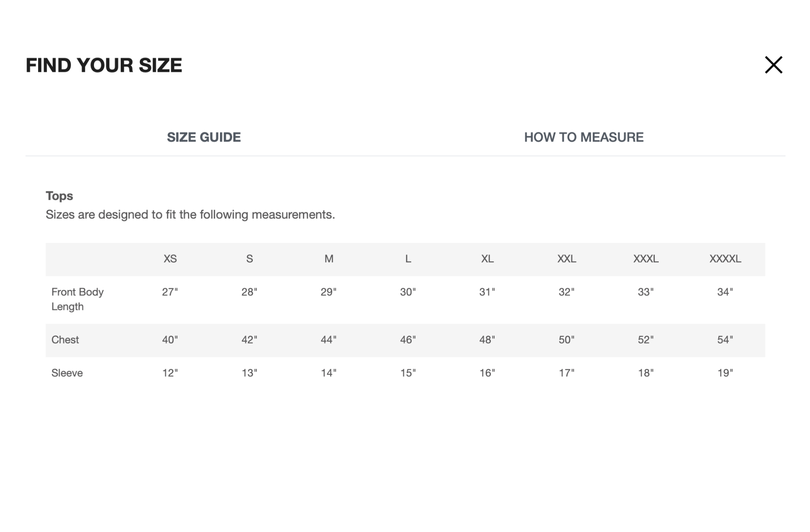The height and width of the screenshot is (532, 810).
Task: Select the M size column header
Action: click(329, 259)
